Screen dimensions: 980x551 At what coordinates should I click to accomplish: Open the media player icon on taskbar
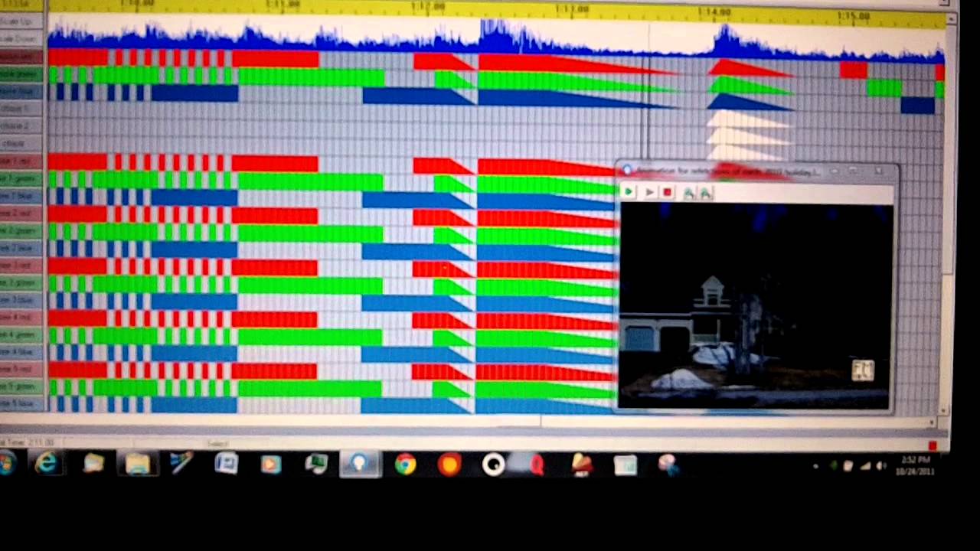(x=270, y=464)
